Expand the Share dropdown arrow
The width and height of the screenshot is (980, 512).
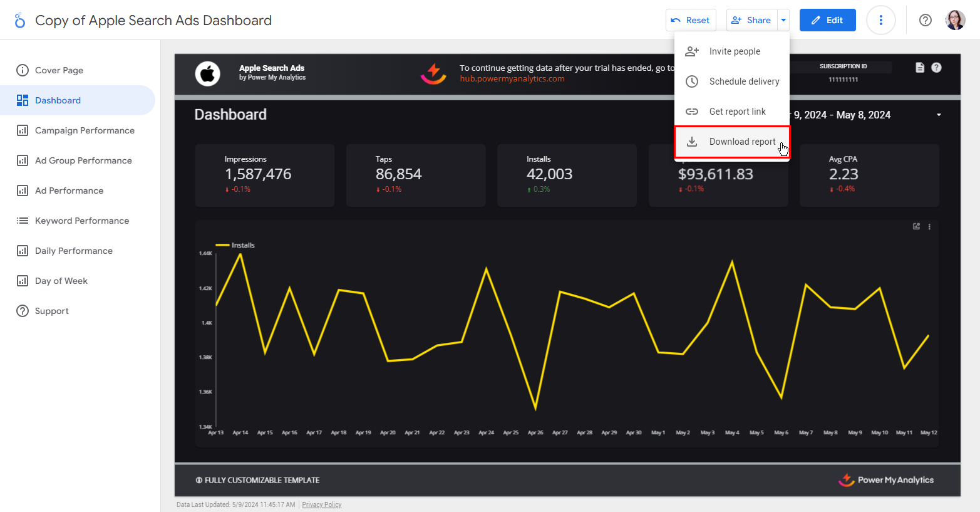click(x=783, y=20)
